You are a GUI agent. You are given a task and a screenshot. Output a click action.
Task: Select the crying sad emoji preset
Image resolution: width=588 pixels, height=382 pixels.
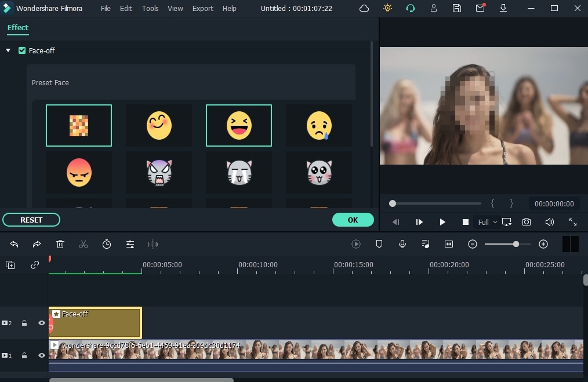319,125
